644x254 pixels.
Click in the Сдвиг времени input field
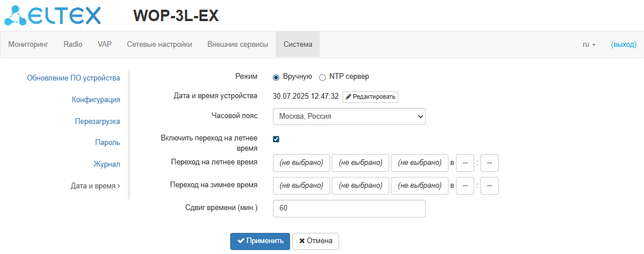[349, 208]
